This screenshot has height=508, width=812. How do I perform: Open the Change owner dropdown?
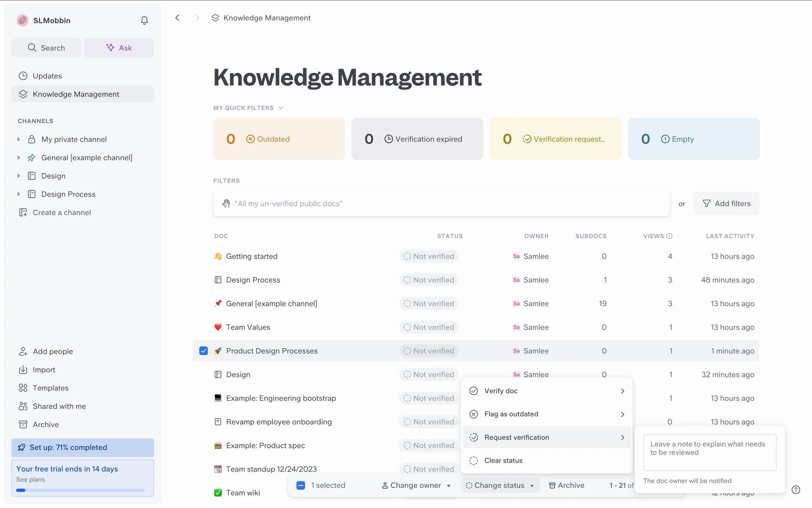(x=416, y=486)
